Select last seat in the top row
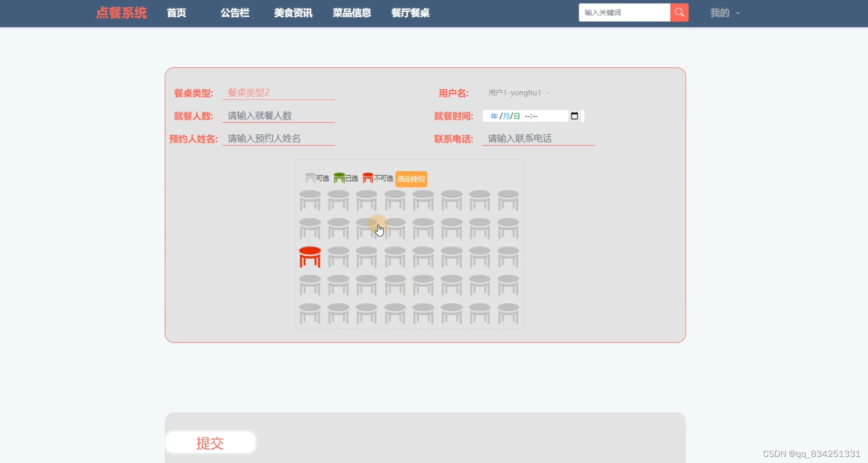The height and width of the screenshot is (463, 868). 508,200
